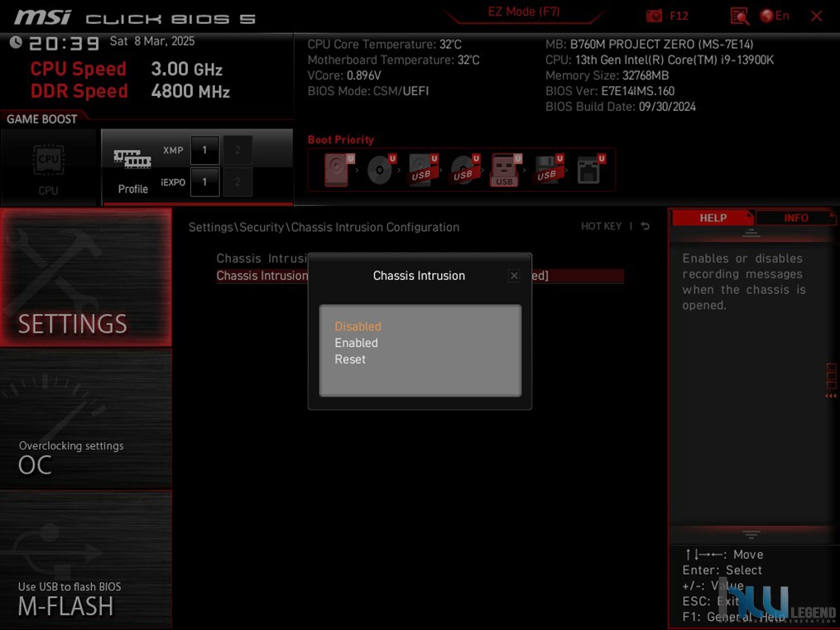Choose Enabled in Chassis Intrusion popup
This screenshot has height=630, width=840.
(x=356, y=343)
